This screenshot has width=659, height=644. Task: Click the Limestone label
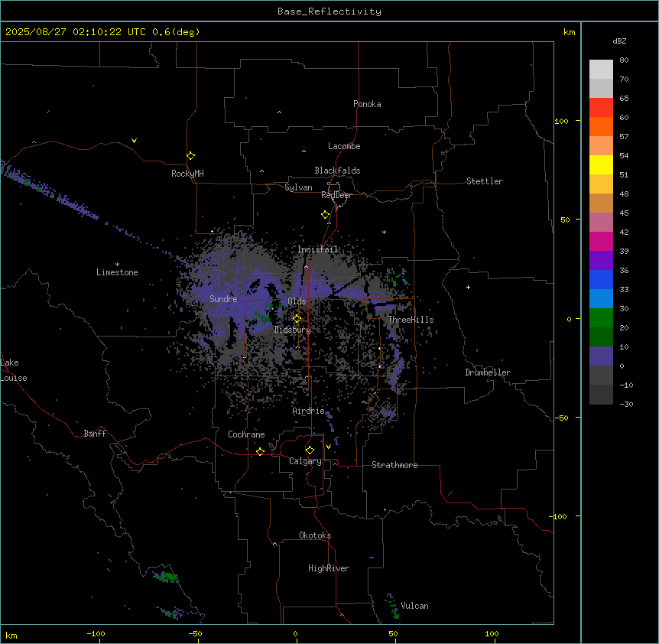pos(117,272)
